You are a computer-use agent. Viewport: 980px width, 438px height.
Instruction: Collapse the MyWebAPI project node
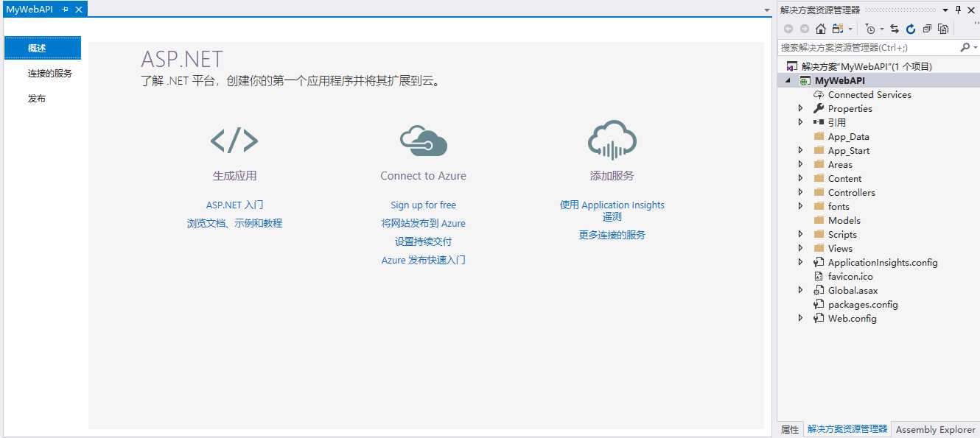click(x=789, y=81)
